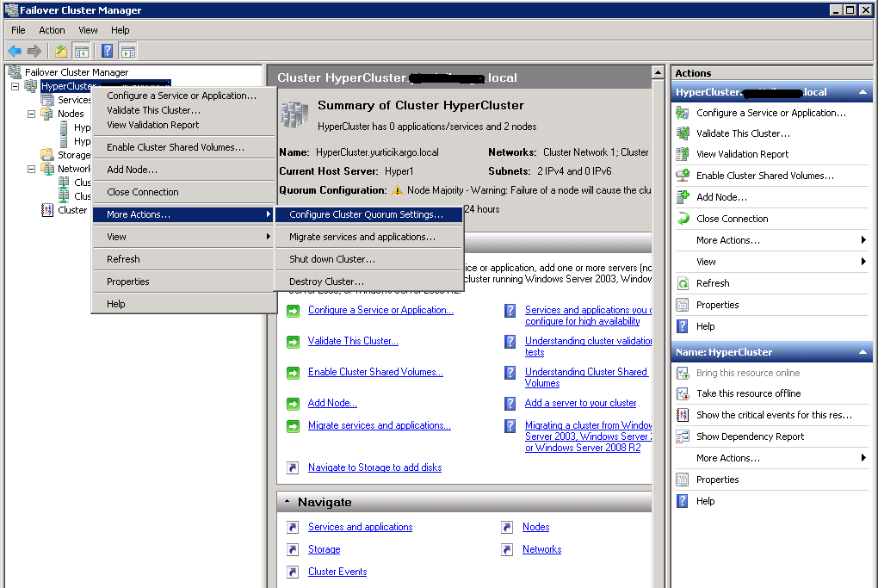Open the Action menu in menu bar
Viewport: 878px width, 588px height.
[52, 30]
